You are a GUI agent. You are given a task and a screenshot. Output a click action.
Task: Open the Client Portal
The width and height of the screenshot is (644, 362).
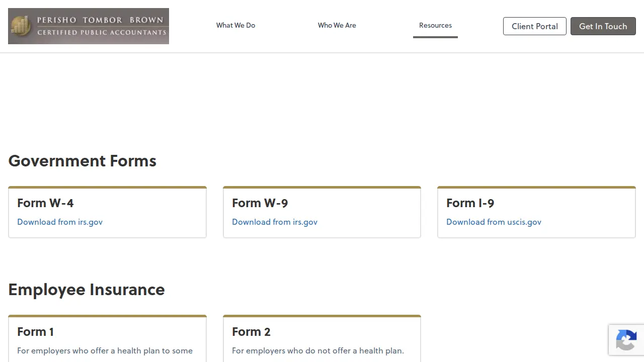535,26
